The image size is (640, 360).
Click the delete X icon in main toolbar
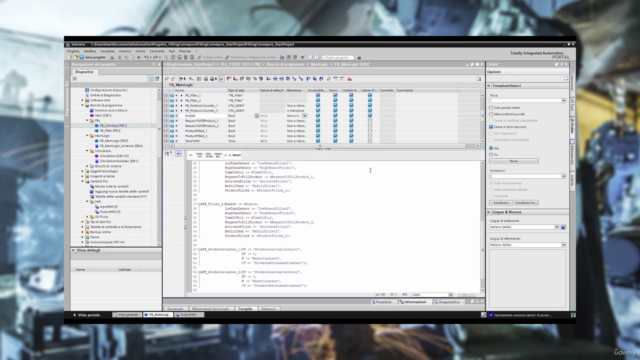[139, 58]
